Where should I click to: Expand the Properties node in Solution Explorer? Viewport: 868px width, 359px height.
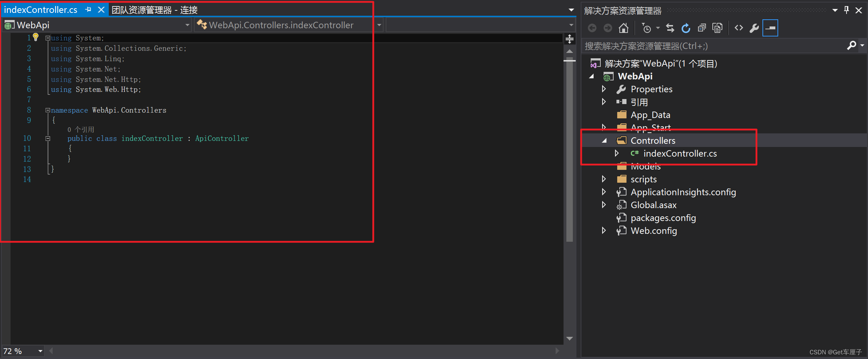[x=604, y=89]
